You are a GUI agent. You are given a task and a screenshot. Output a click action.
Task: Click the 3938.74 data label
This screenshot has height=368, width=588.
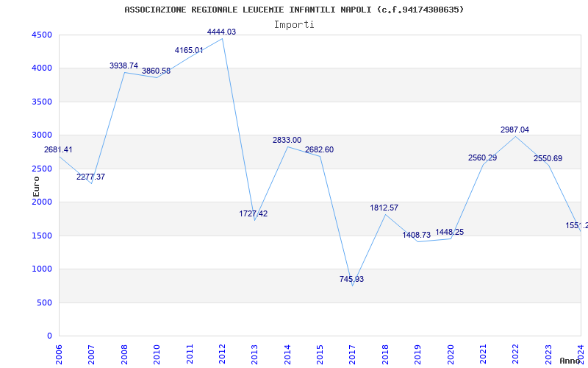click(123, 66)
